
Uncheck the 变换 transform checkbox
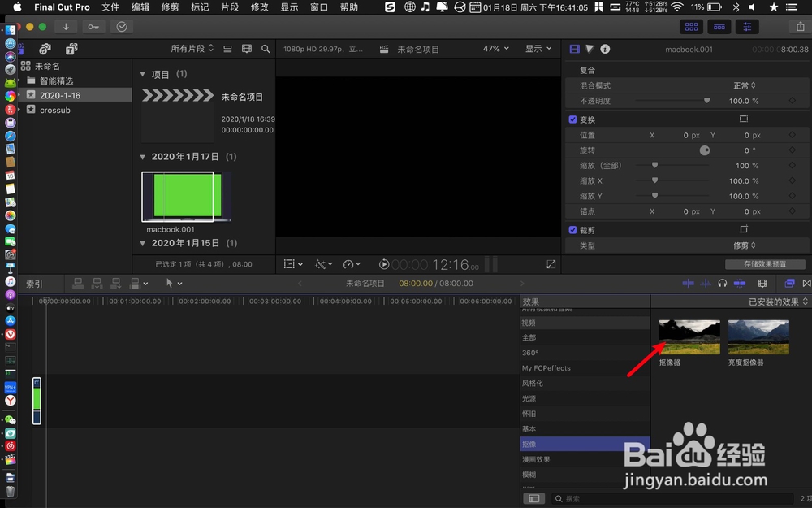click(x=572, y=119)
